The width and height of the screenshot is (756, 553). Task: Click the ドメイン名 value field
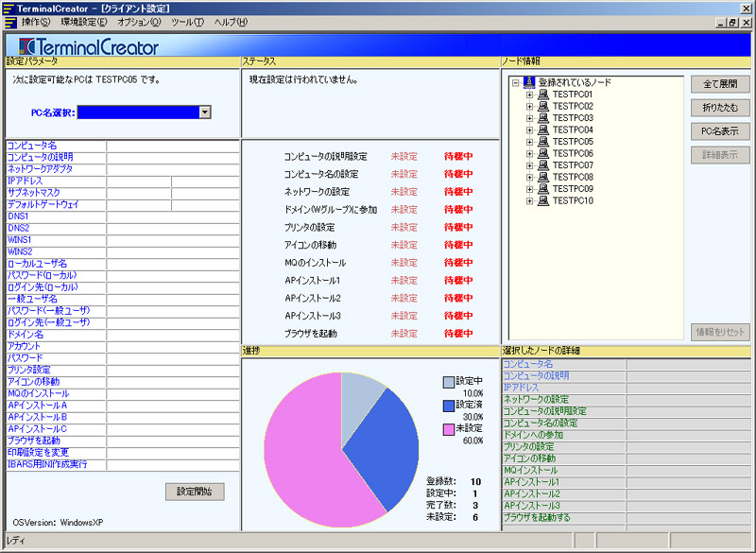(x=173, y=335)
